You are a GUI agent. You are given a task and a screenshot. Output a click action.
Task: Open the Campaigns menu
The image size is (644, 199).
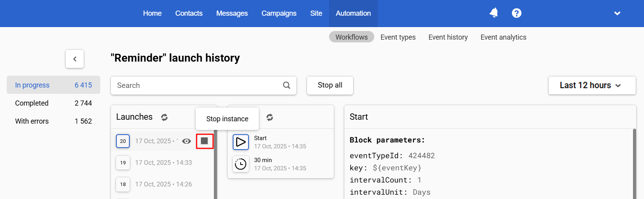click(x=279, y=13)
